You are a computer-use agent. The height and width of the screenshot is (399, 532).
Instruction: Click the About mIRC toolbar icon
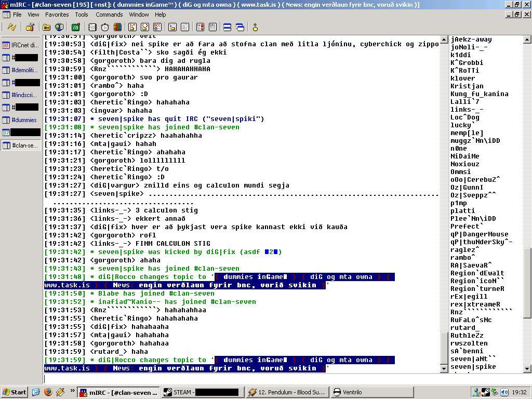255,27
